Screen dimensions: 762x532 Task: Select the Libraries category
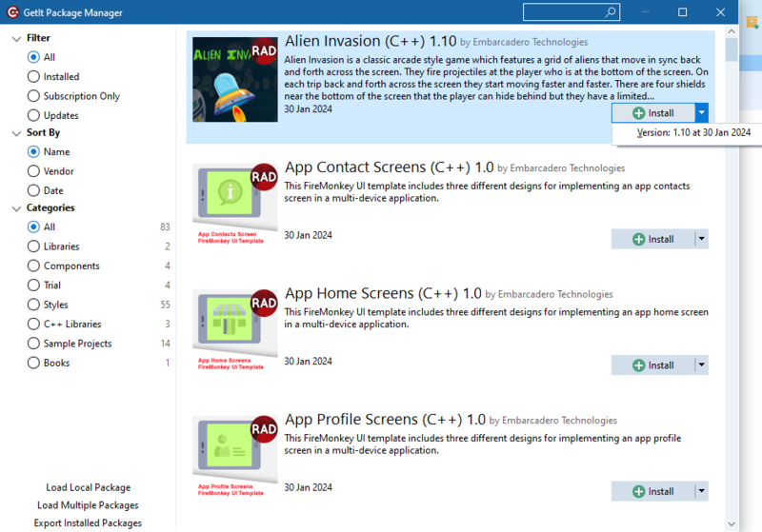pos(33,246)
